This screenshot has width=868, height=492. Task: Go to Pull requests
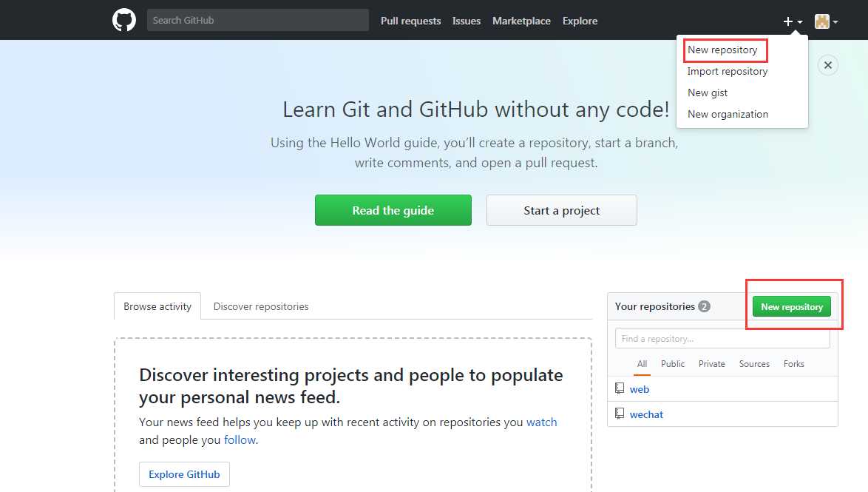411,21
